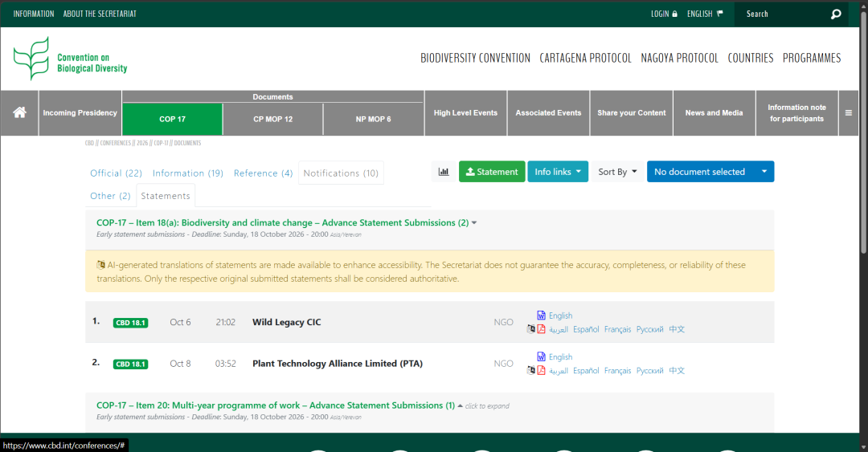Open News and Media menu item
Image resolution: width=868 pixels, height=452 pixels.
(714, 113)
